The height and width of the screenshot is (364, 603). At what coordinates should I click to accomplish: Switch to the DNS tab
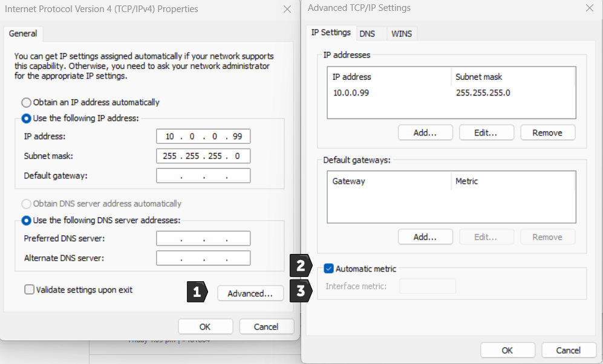pyautogui.click(x=367, y=34)
